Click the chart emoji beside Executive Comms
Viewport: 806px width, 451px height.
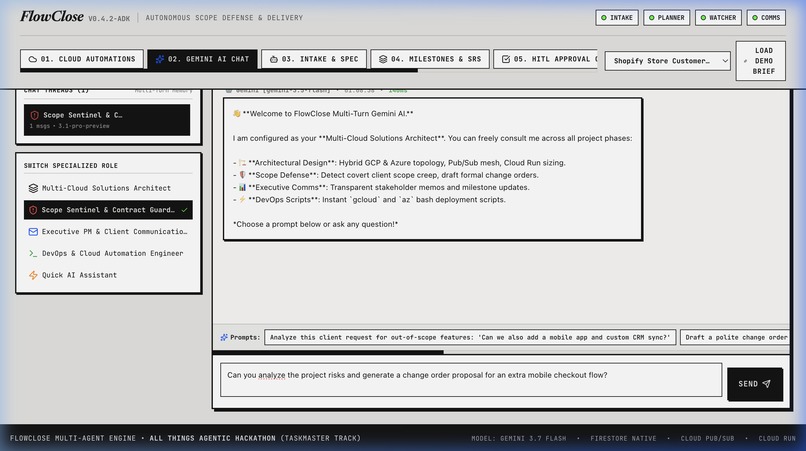(242, 187)
